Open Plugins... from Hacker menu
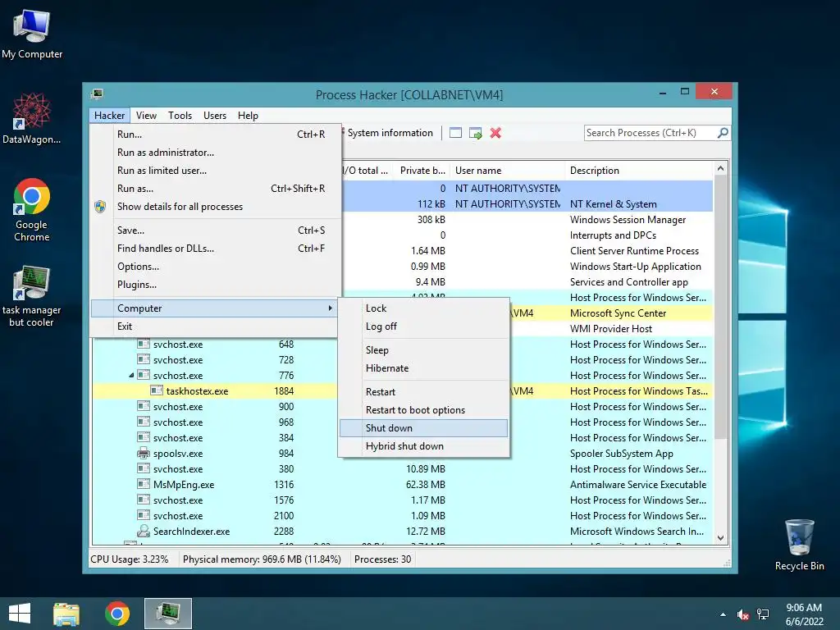The image size is (840, 630). click(x=214, y=285)
